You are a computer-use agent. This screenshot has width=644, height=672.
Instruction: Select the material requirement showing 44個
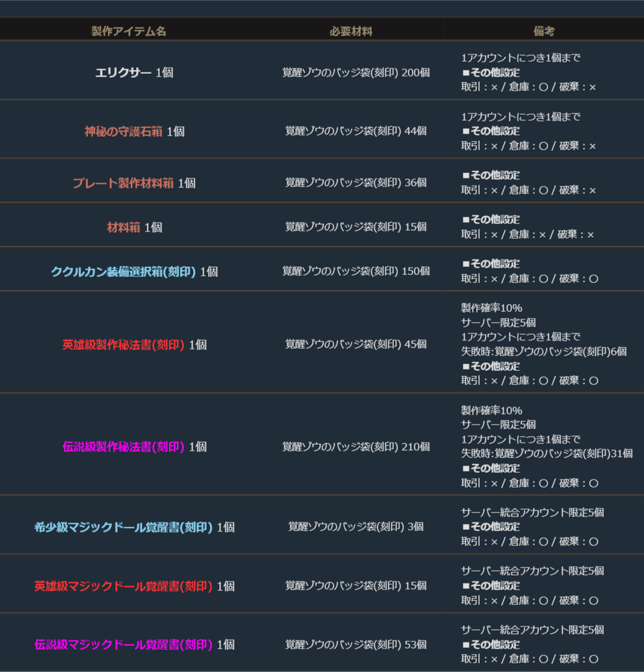[x=356, y=131]
